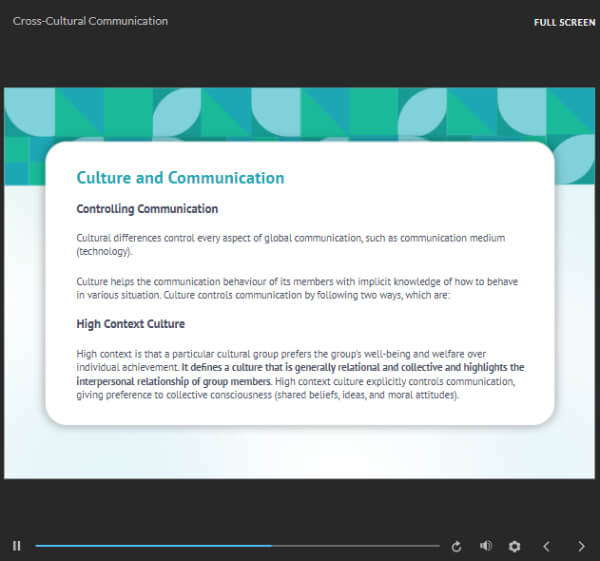This screenshot has width=600, height=561.
Task: Click the paragraph starting "Culture helps the communication"
Action: tap(297, 288)
